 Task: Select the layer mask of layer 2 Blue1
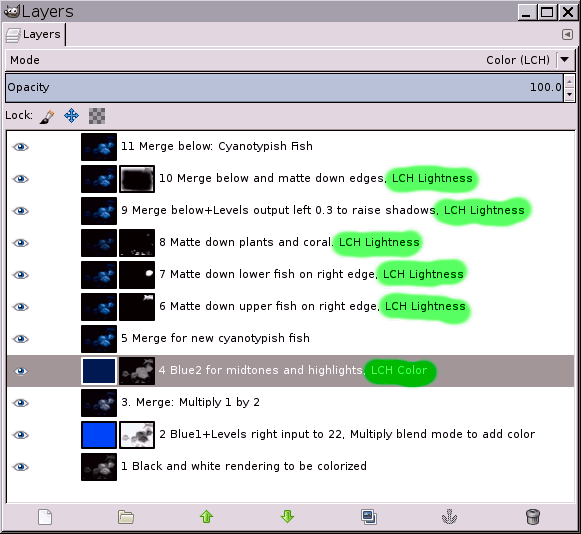[x=137, y=435]
